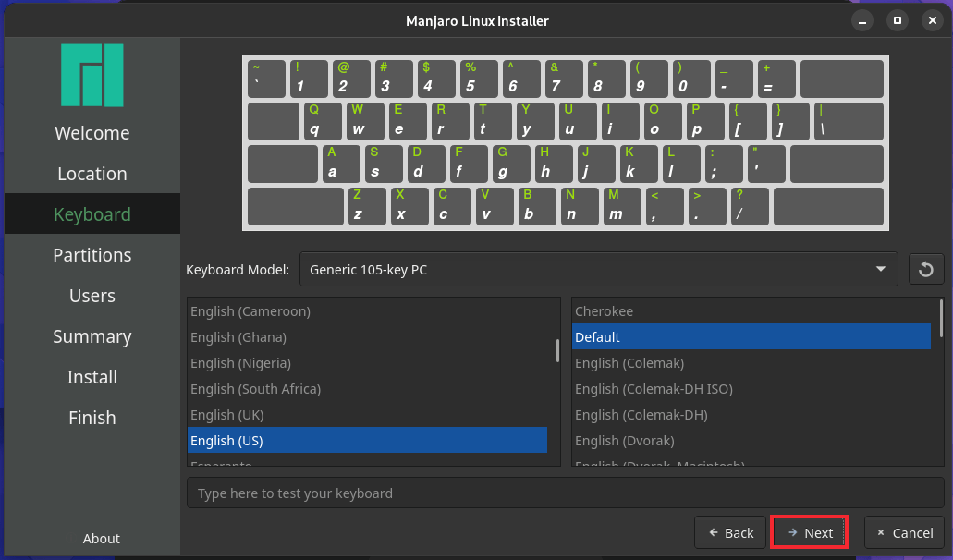Viewport: 953px width, 560px height.
Task: Open the Keyboard Model dropdown
Action: (x=597, y=270)
